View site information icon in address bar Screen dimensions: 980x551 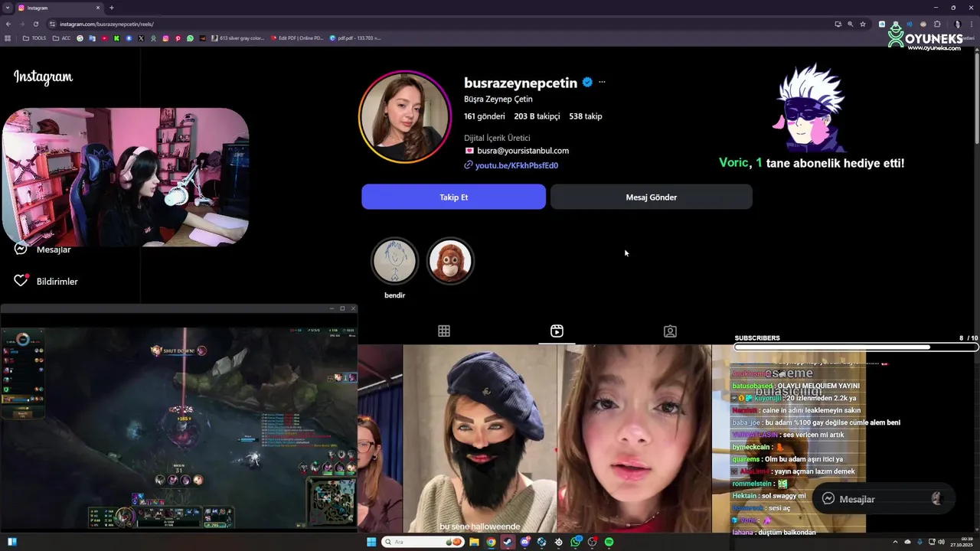pyautogui.click(x=52, y=24)
